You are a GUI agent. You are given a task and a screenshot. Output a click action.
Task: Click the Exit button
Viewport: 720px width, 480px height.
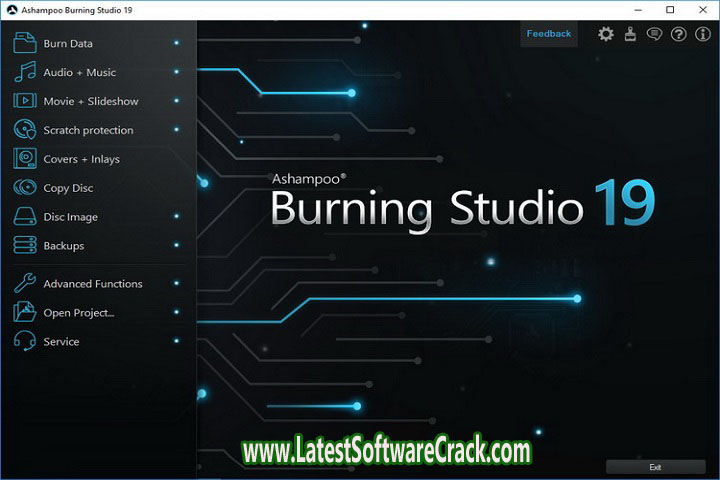click(656, 467)
